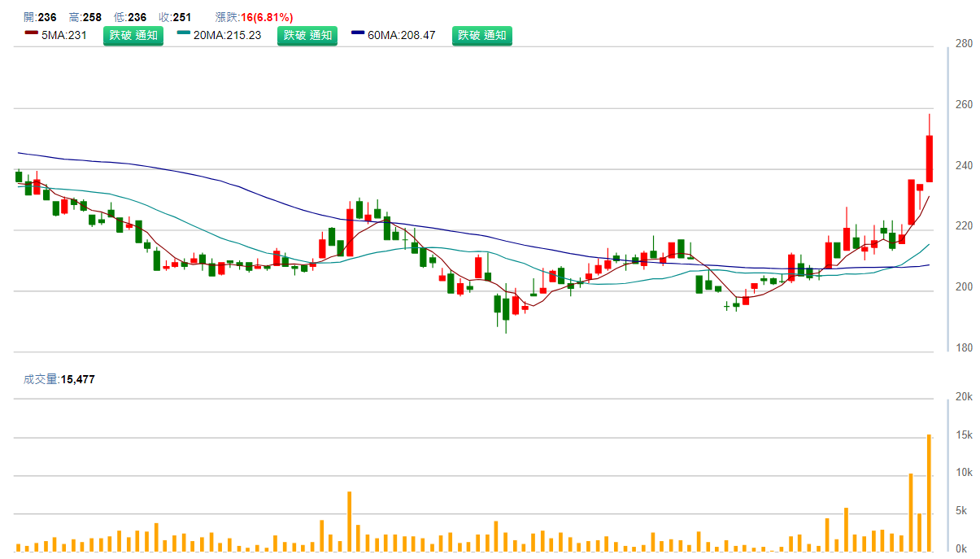Select the tallest orange volume bar at far right

click(929, 492)
